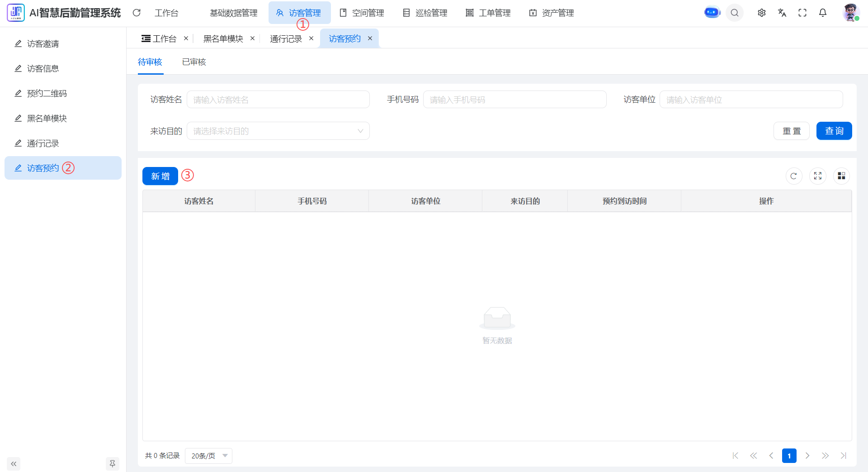This screenshot has width=868, height=472.
Task: Close the 通行记录 tab
Action: coord(311,38)
